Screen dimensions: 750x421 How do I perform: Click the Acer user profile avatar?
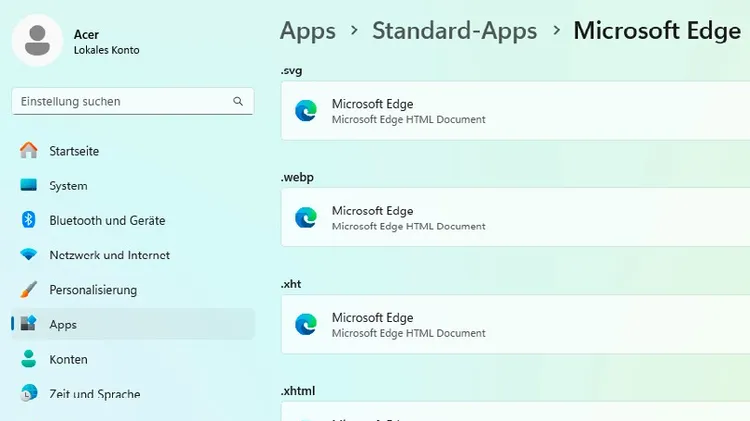[37, 40]
